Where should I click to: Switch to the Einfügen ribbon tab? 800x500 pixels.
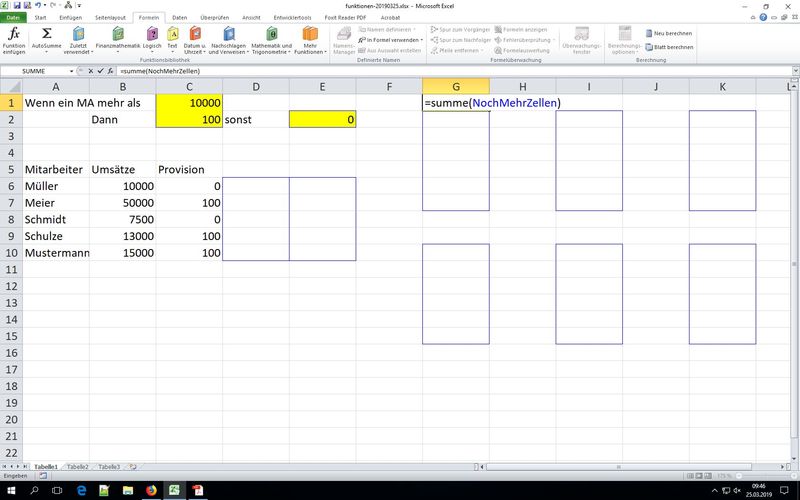pos(70,17)
